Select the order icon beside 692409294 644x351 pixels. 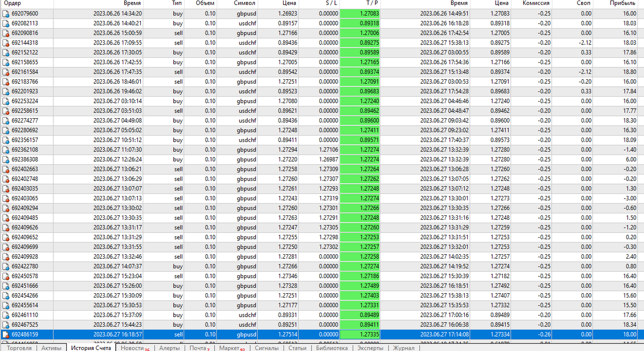pos(6,208)
